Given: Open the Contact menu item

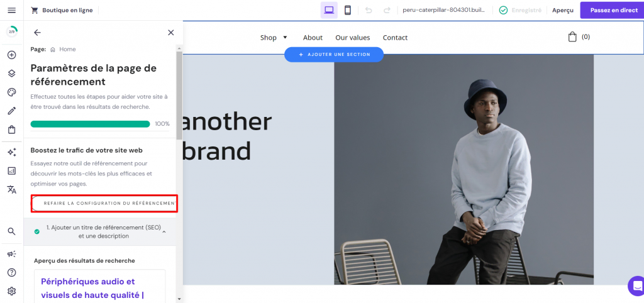Looking at the screenshot, I should click(395, 38).
